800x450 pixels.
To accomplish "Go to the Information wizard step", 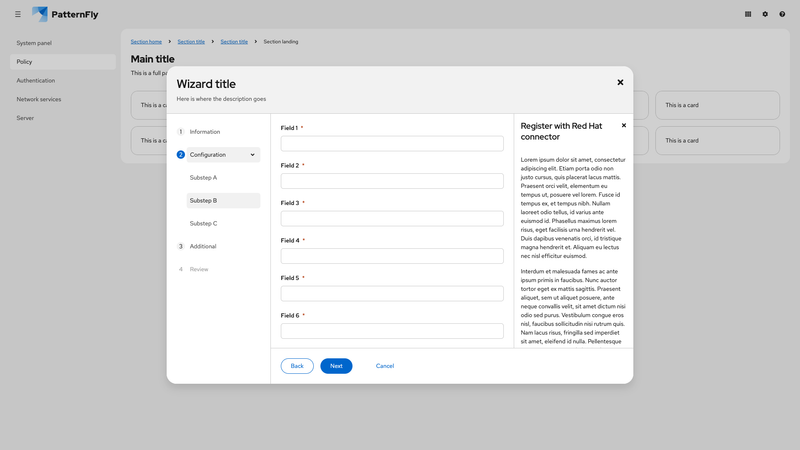I will click(205, 132).
